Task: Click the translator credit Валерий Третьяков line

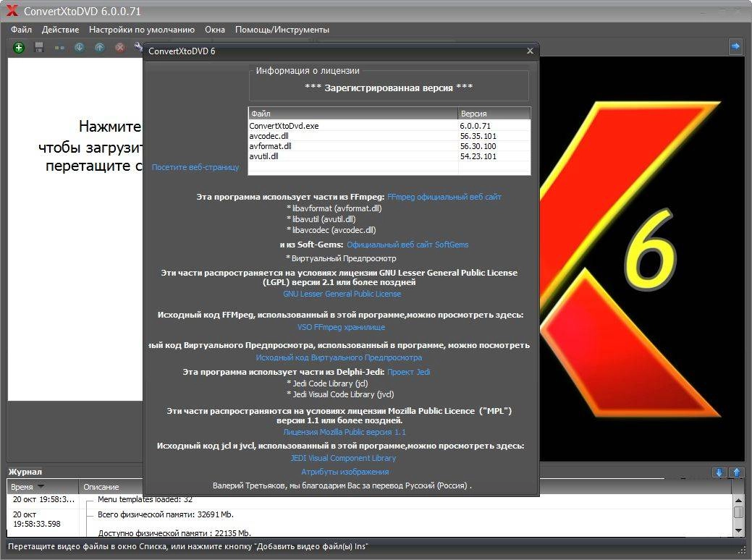Action: 342,485
